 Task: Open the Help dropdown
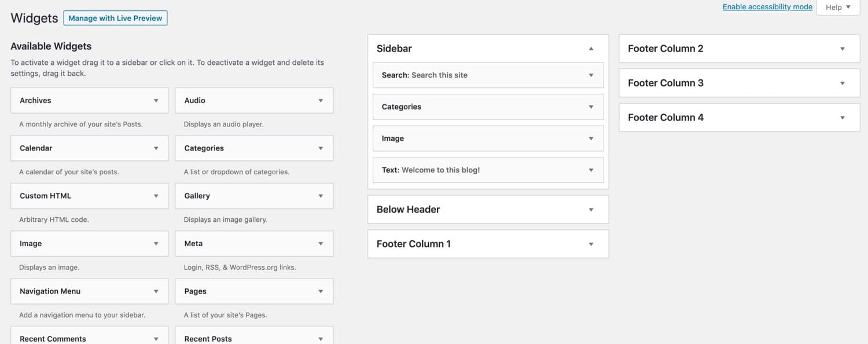point(837,7)
